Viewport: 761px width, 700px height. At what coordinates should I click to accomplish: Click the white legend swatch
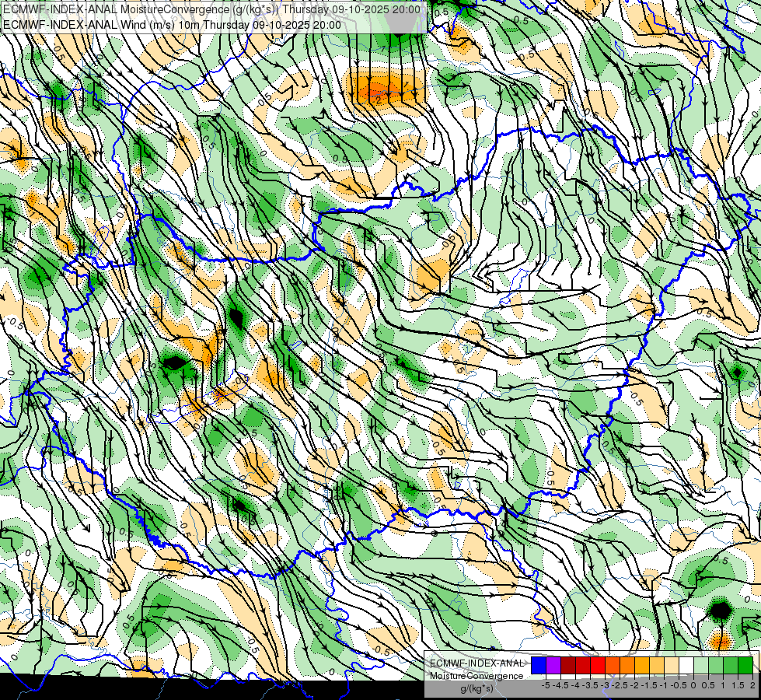686,666
